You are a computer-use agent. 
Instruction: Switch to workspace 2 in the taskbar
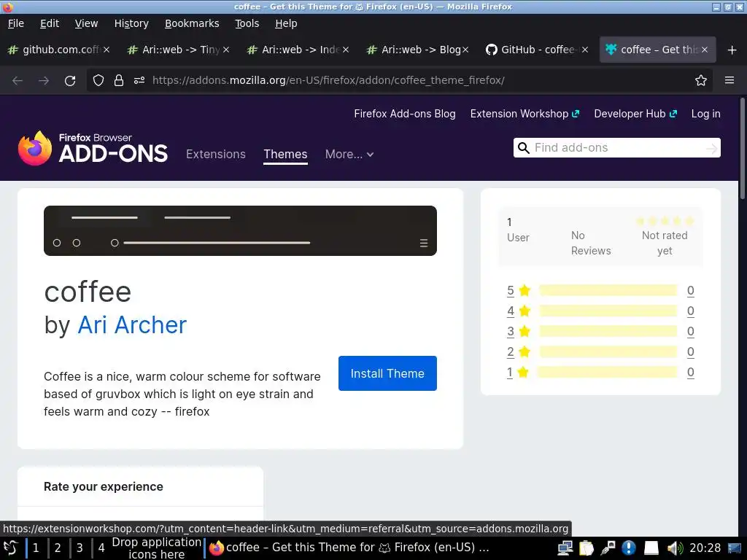point(58,548)
